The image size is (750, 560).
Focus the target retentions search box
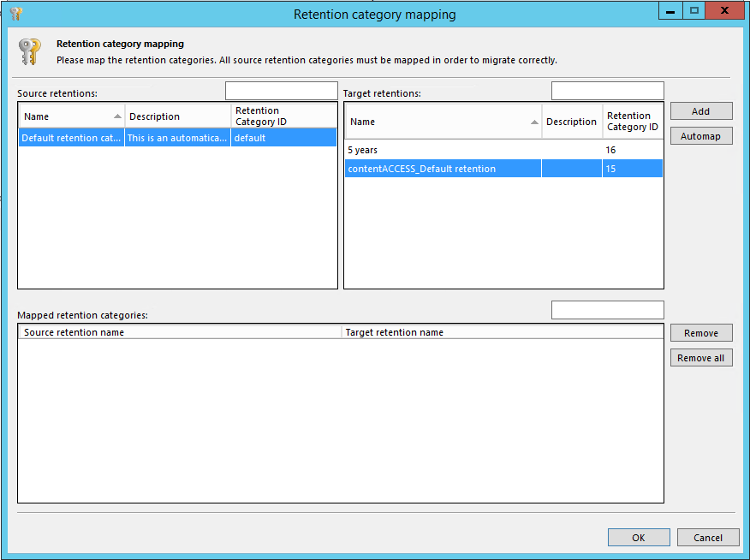(x=607, y=91)
